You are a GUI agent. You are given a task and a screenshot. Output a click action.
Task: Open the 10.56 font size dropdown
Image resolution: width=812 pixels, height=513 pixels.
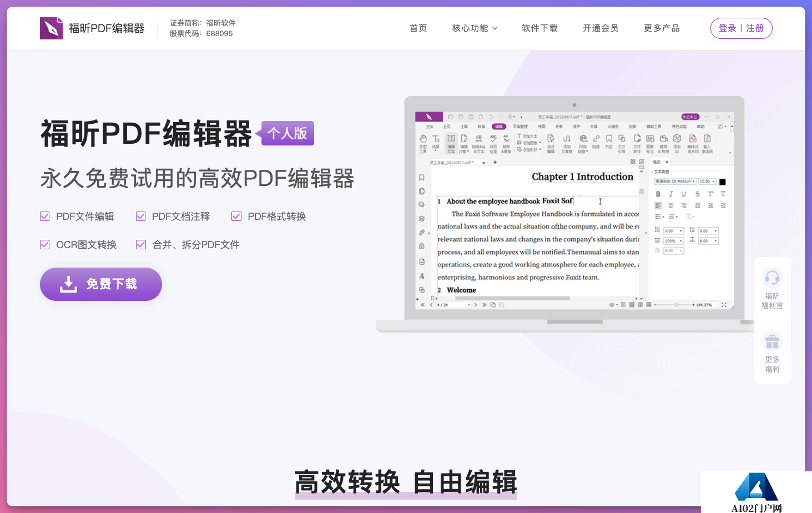(708, 182)
